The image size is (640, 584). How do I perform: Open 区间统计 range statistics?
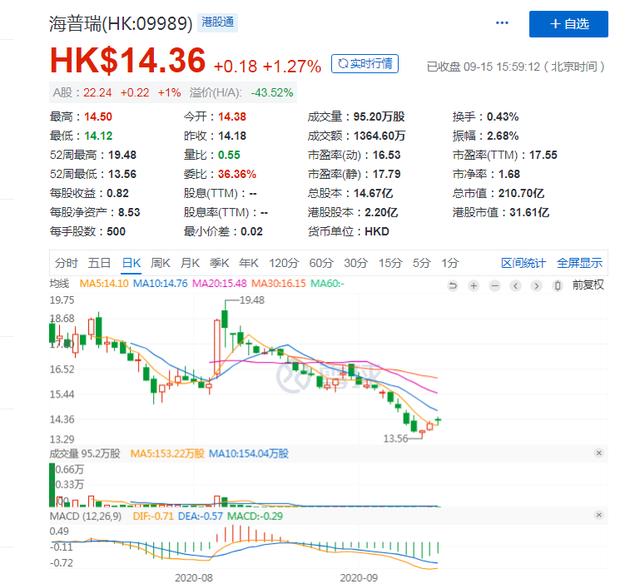coord(523,263)
